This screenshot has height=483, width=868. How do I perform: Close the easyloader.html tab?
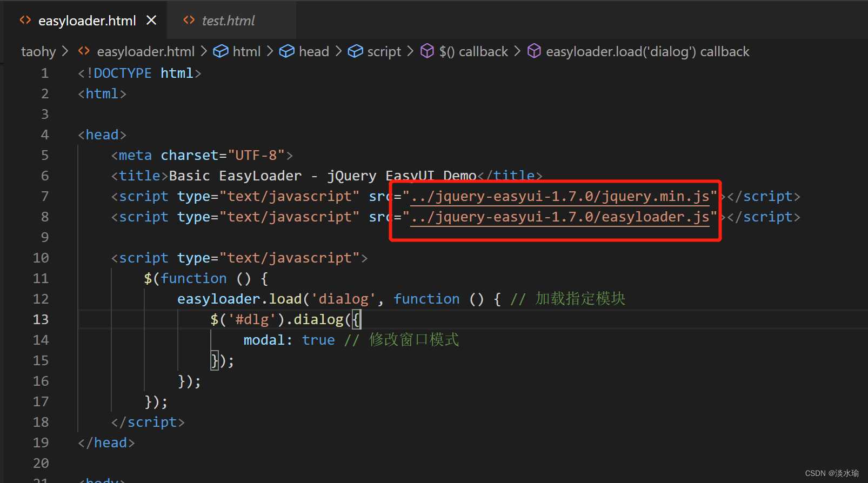(x=151, y=20)
